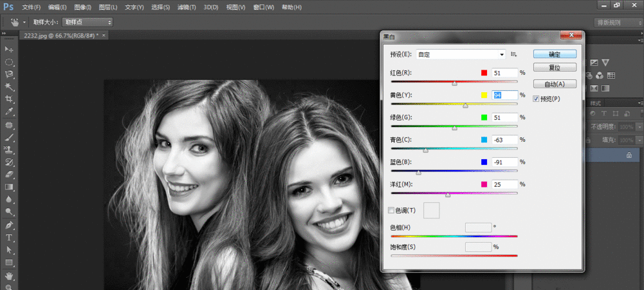This screenshot has height=290, width=644.
Task: Select the Move tool
Action: [9, 50]
